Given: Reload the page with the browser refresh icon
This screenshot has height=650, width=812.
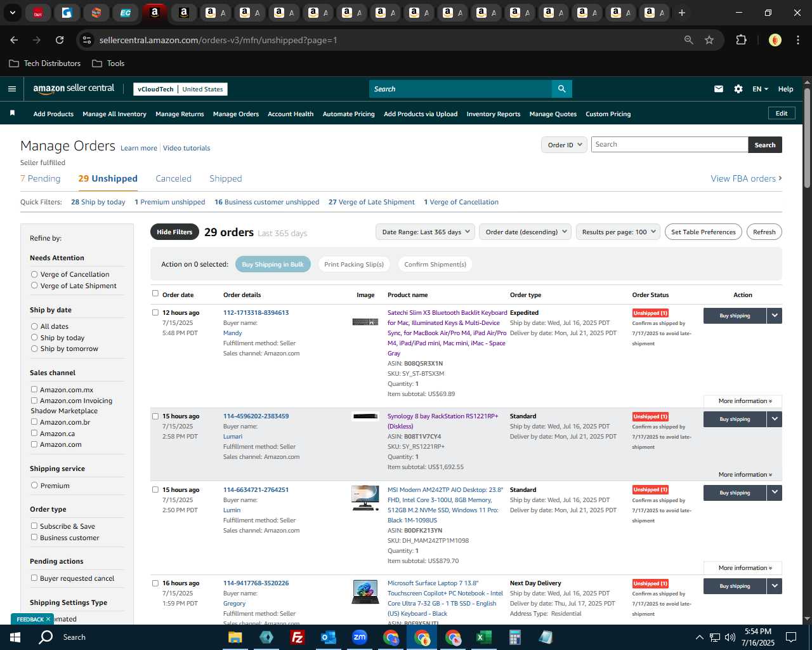Looking at the screenshot, I should 60,40.
